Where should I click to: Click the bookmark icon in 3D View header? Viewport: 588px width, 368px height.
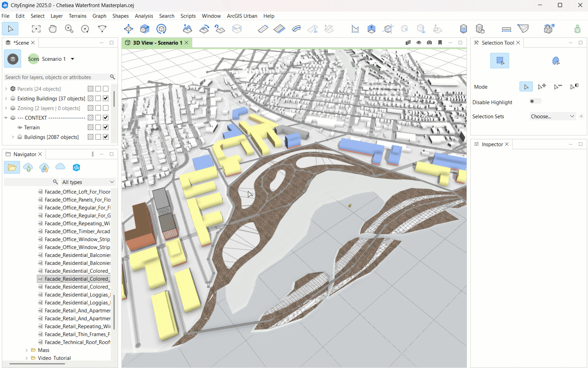tap(440, 43)
